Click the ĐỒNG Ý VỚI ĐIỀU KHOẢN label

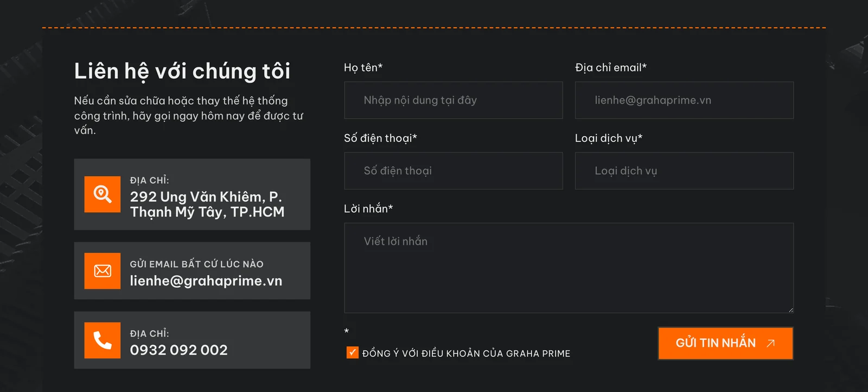(467, 353)
